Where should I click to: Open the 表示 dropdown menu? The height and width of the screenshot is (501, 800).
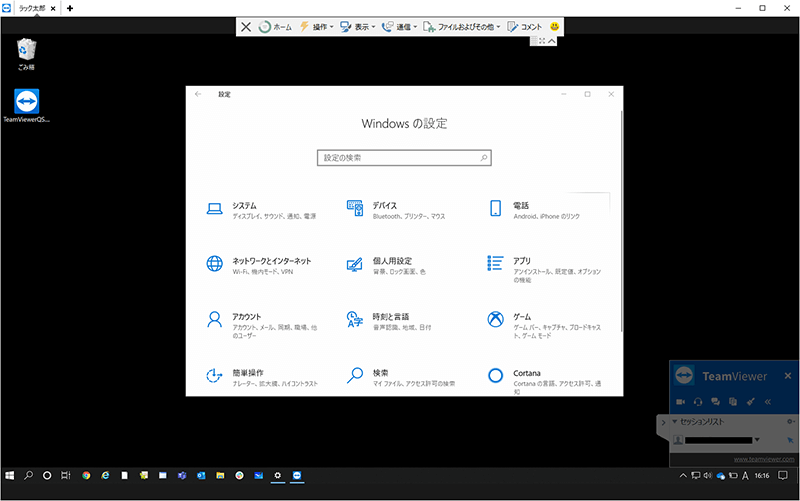point(358,27)
